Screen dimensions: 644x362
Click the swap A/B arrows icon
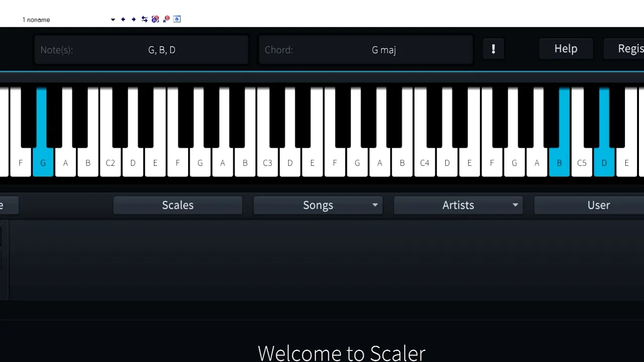[x=144, y=19]
